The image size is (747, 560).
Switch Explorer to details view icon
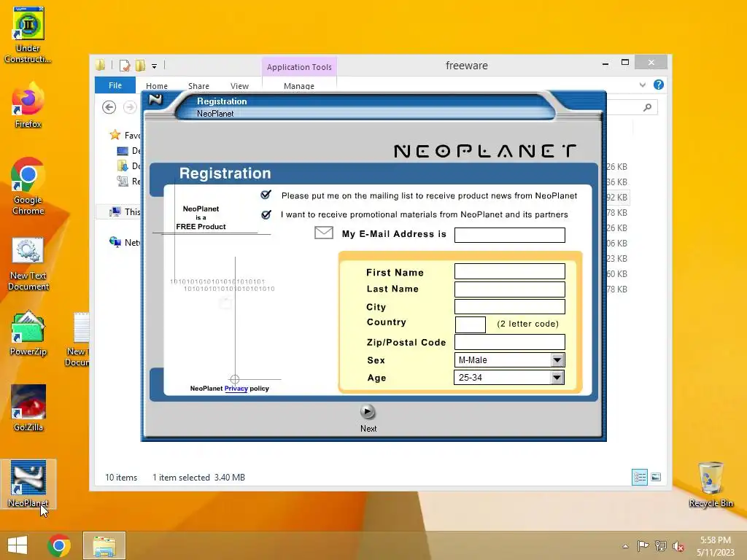coord(639,477)
